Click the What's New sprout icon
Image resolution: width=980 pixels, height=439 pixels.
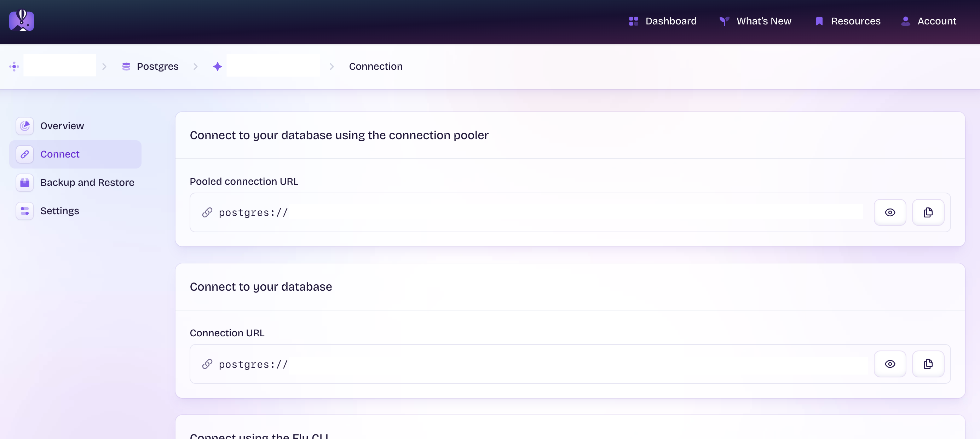pyautogui.click(x=724, y=21)
